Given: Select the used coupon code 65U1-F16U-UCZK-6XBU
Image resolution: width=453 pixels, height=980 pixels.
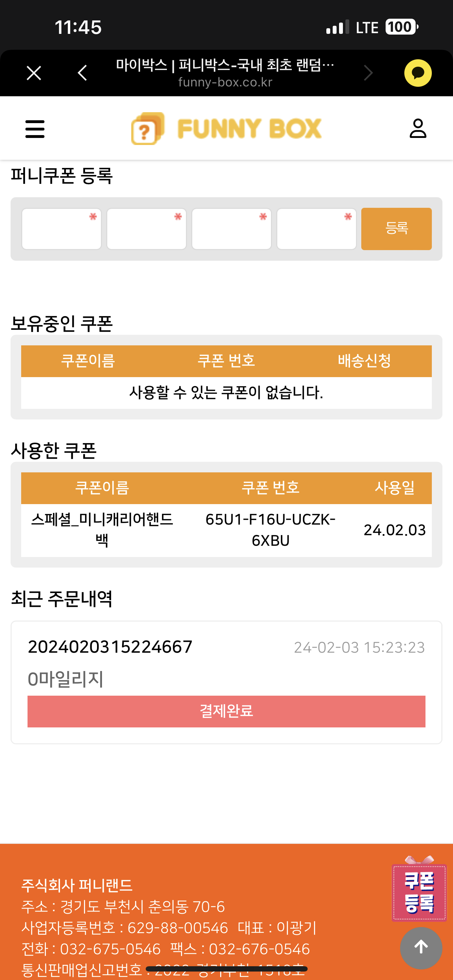Looking at the screenshot, I should pyautogui.click(x=271, y=530).
